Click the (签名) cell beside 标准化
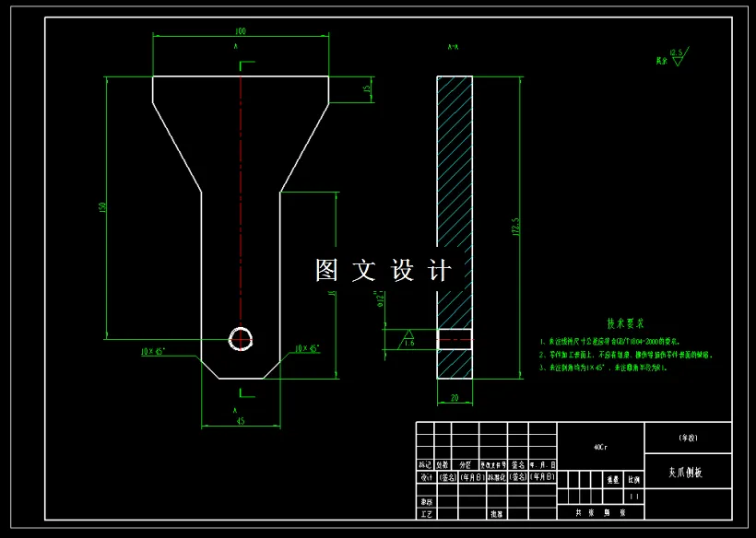 click(518, 477)
